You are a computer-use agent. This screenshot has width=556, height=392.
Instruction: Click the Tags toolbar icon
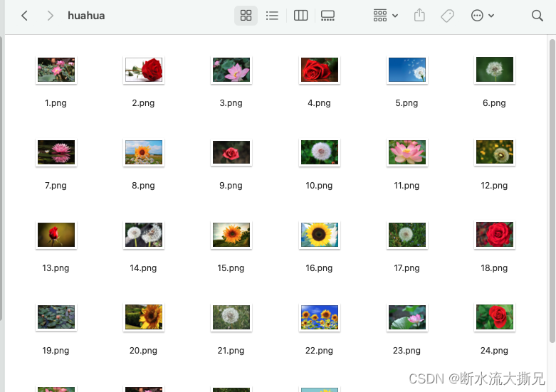pyautogui.click(x=448, y=16)
